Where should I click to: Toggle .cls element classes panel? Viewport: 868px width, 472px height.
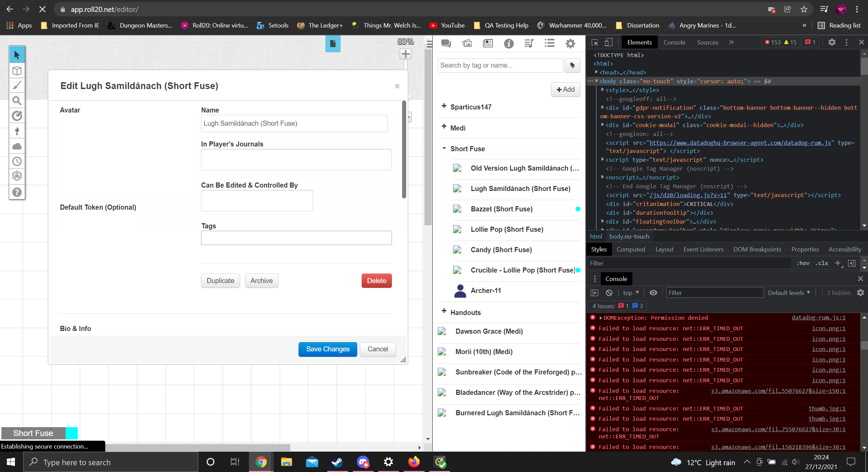coord(822,263)
